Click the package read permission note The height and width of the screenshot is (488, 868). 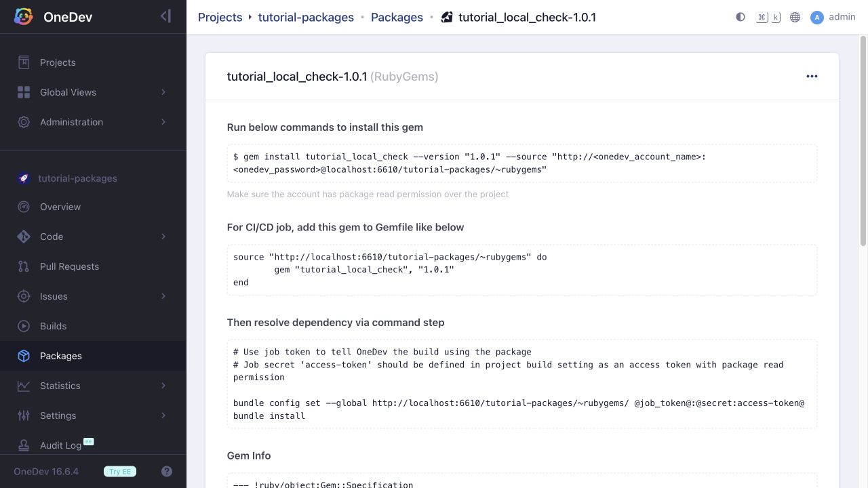[368, 194]
